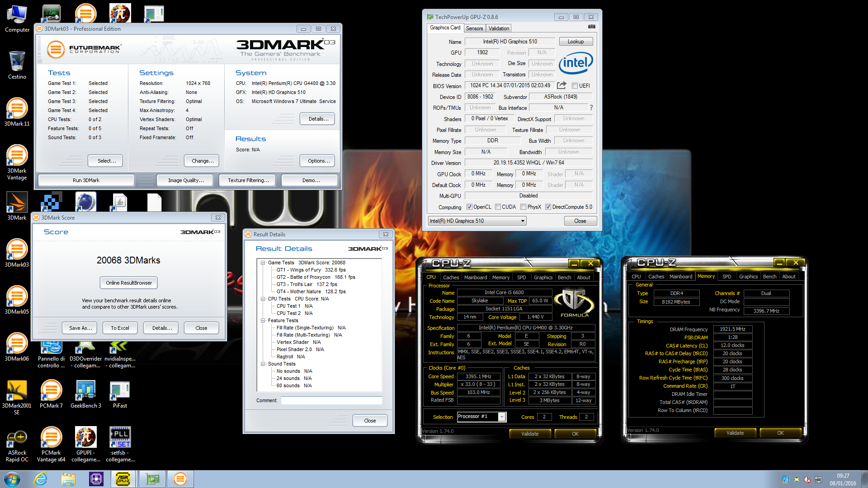Screen dimensions: 868x488
Task: Open Mainboard tab in left CPU-Z window
Action: 476,277
